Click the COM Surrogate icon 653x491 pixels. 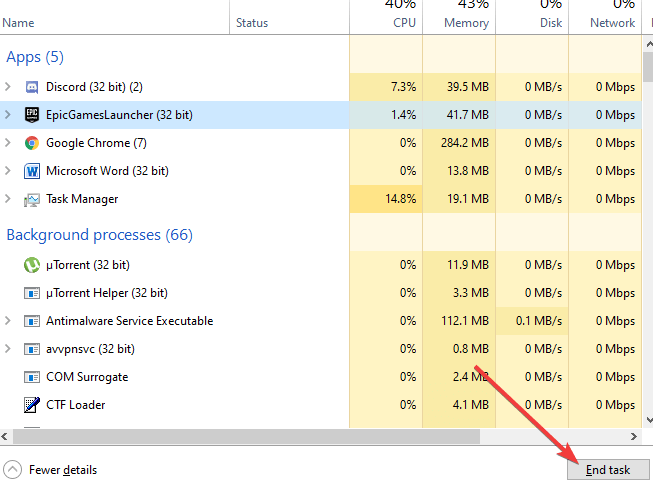tap(31, 377)
